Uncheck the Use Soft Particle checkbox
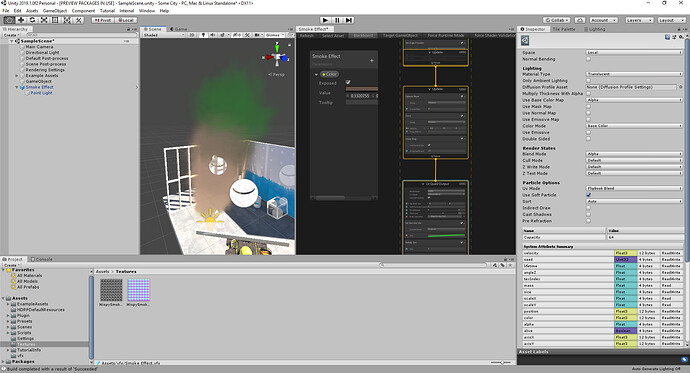 tap(588, 194)
